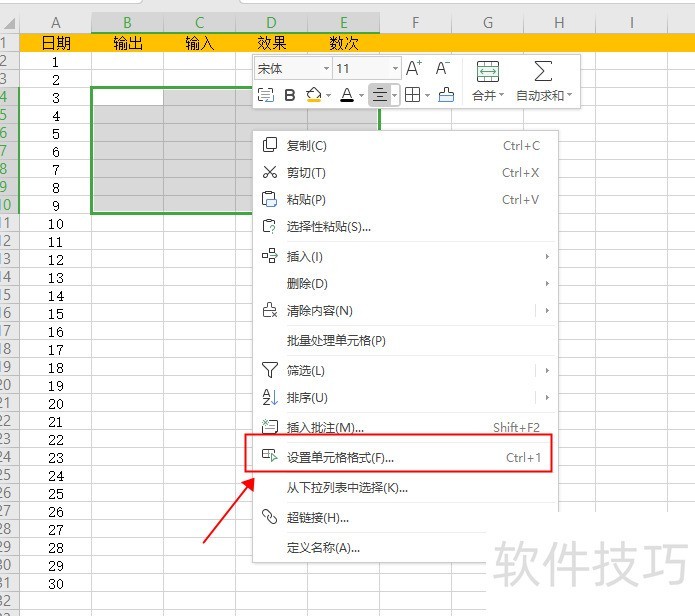Click the format cells icon by 设置单元格格式
695x616 pixels.
pyautogui.click(x=269, y=455)
